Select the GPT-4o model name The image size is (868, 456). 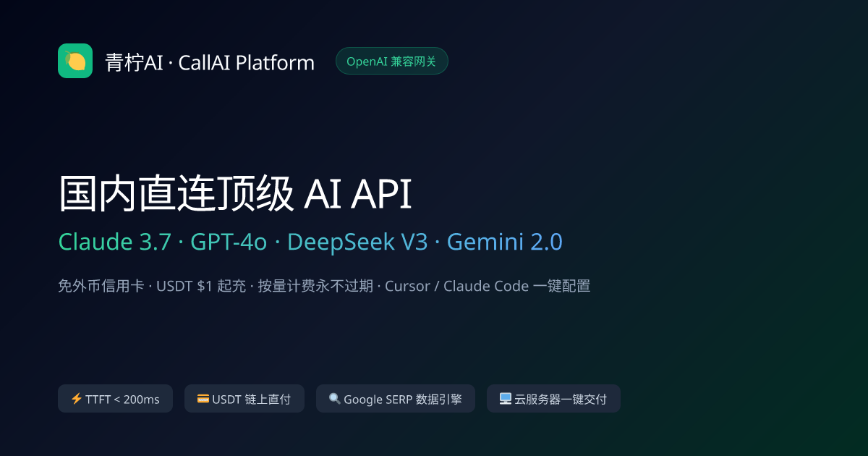pos(229,242)
